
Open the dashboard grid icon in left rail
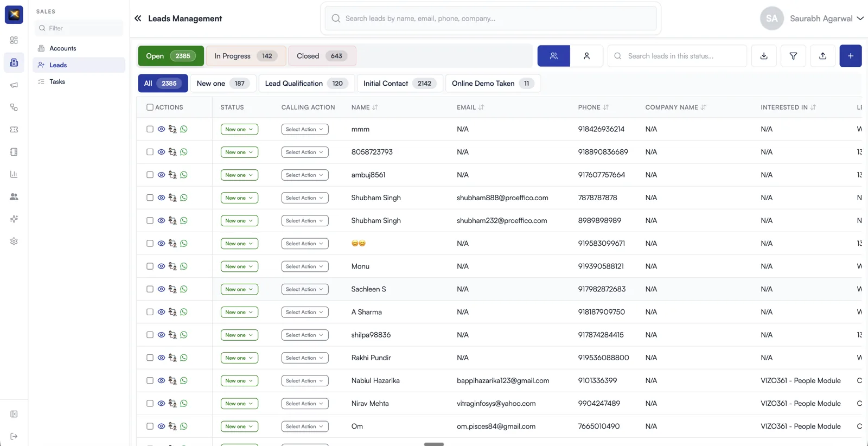[x=14, y=40]
